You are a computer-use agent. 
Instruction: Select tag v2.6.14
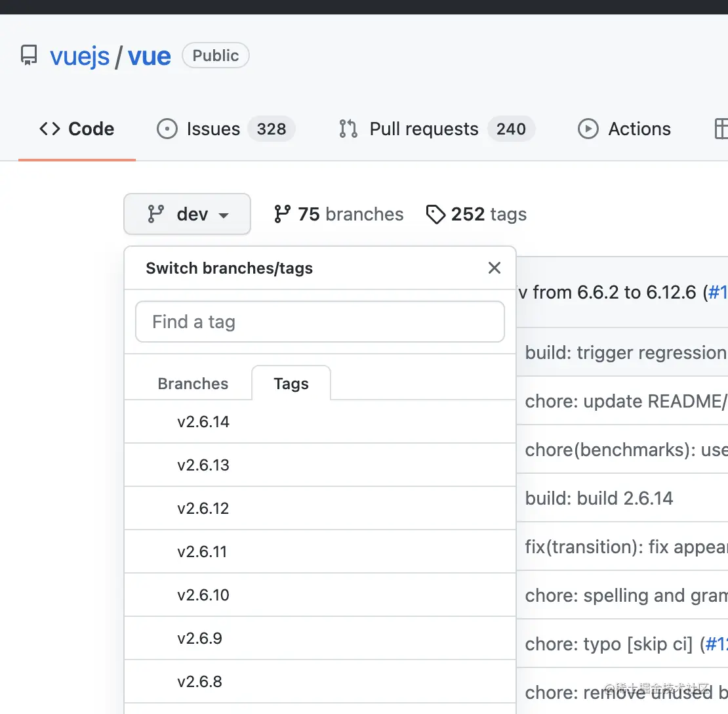tap(320, 421)
